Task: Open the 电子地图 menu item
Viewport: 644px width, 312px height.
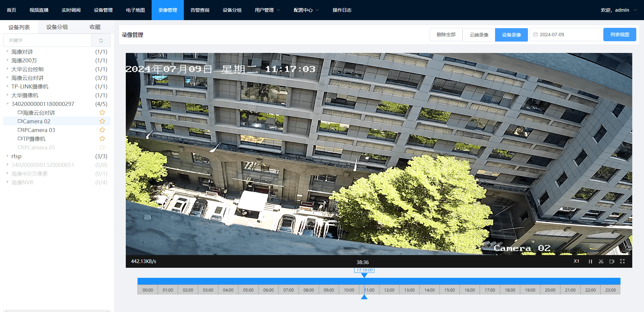Action: click(x=135, y=10)
